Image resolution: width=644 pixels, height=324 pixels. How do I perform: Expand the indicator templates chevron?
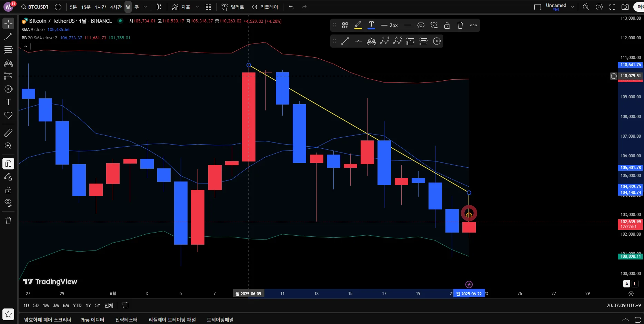[198, 7]
